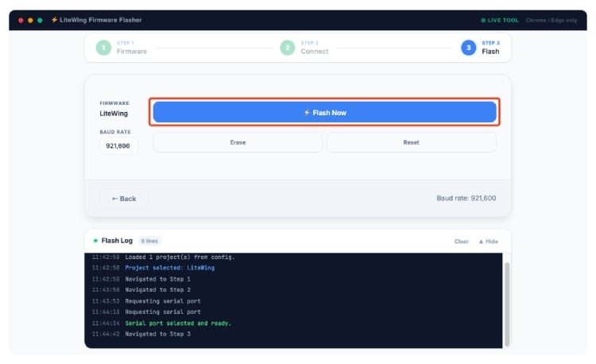Click the Step 1 Firmware circle icon
The width and height of the screenshot is (596, 364).
click(103, 48)
